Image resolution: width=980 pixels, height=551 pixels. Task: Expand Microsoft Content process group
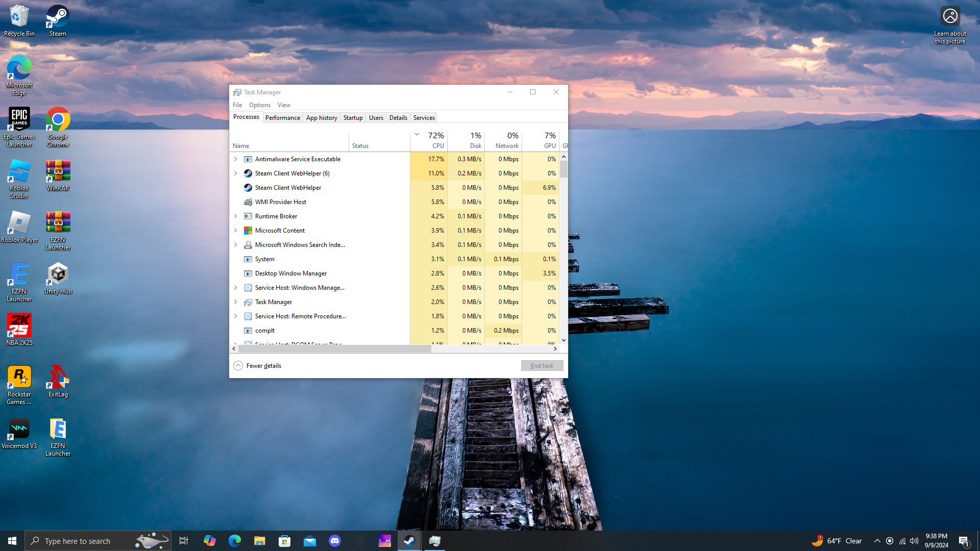pos(235,231)
